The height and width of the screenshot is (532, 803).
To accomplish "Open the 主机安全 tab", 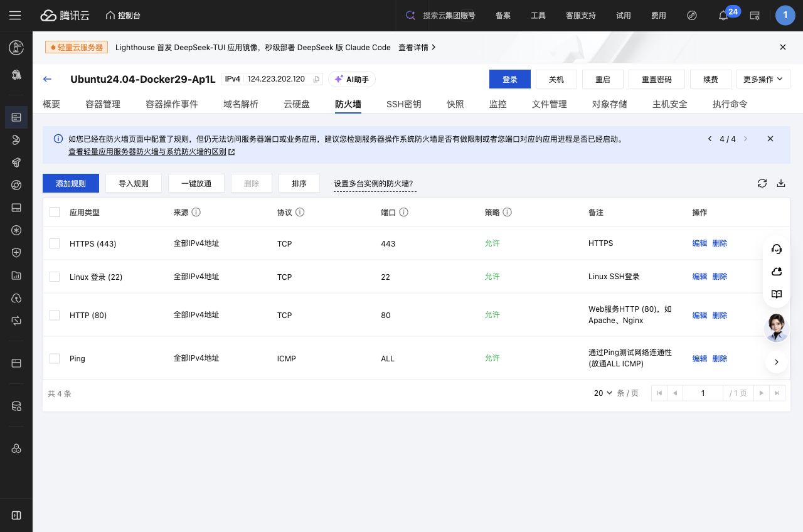I will tap(670, 104).
